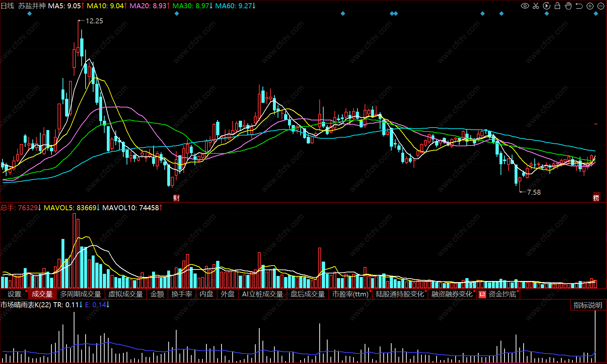The image size is (607, 364).
Task: Click the leftmost blue diamond event marker
Action: (x=29, y=14)
